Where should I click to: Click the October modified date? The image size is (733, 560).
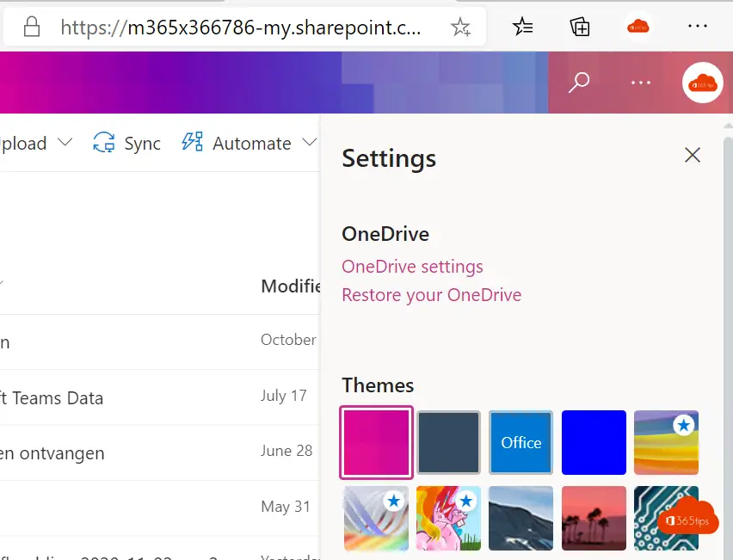point(288,340)
